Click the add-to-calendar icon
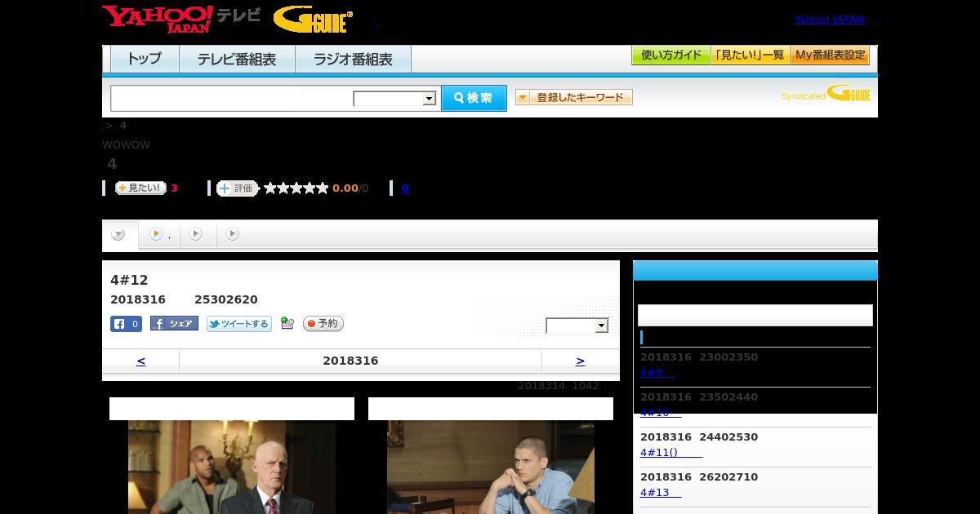Image resolution: width=980 pixels, height=514 pixels. click(287, 323)
